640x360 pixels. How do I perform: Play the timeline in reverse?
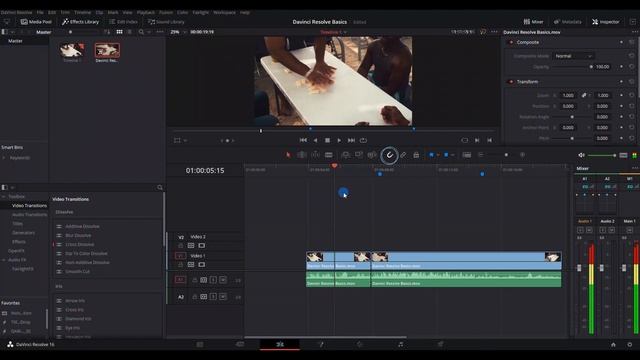click(316, 140)
